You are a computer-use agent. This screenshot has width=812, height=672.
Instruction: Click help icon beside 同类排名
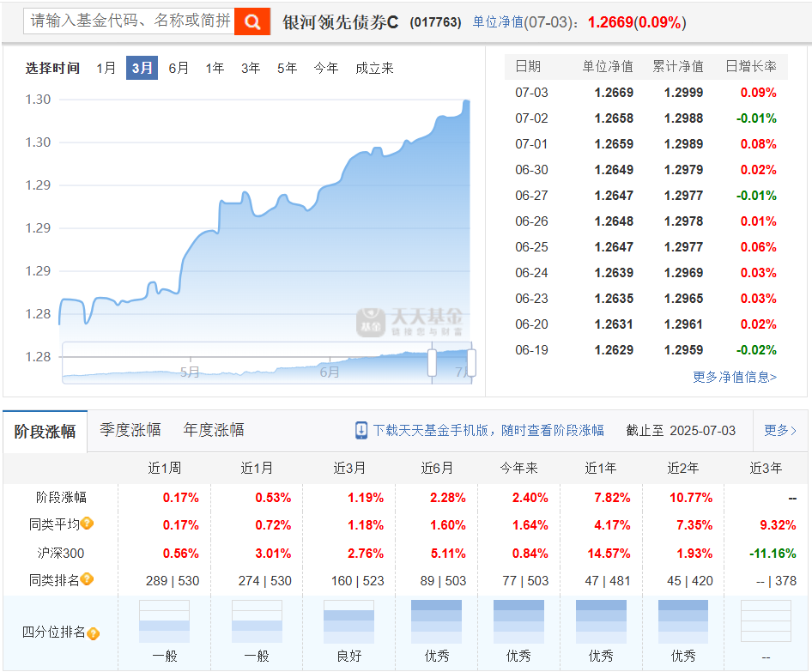tap(87, 578)
